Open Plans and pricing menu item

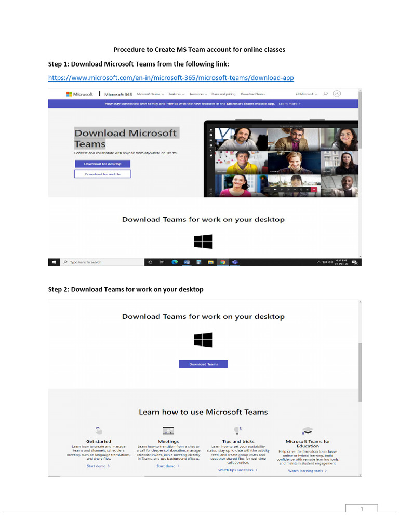223,94
